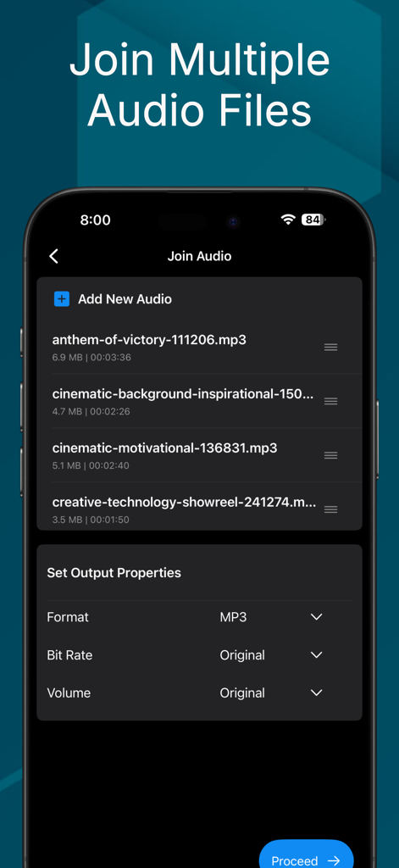Viewport: 399px width, 868px height.
Task: Click the 4.7 MB | 00:02:26 details
Action: click(x=91, y=411)
